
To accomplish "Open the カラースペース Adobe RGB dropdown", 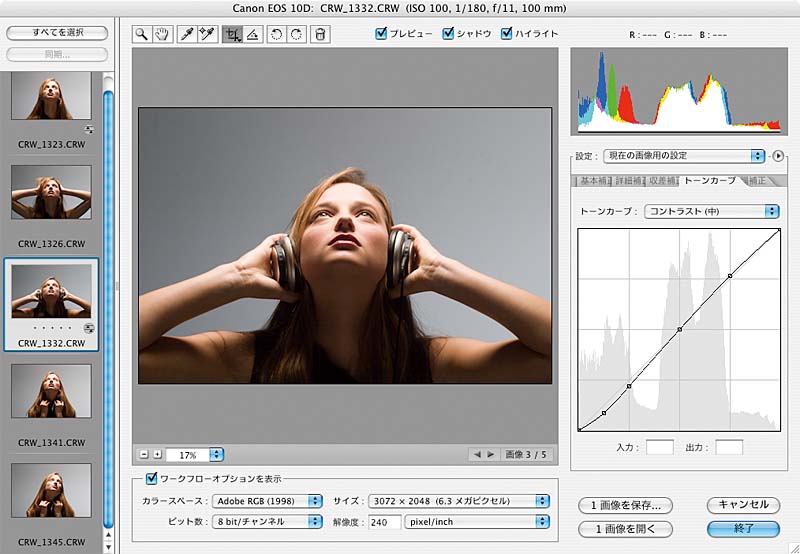I will (267, 501).
